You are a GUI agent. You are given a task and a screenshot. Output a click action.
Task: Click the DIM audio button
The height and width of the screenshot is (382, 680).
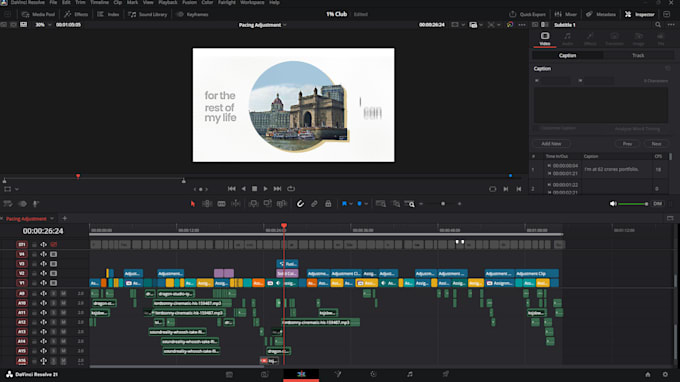(x=657, y=204)
